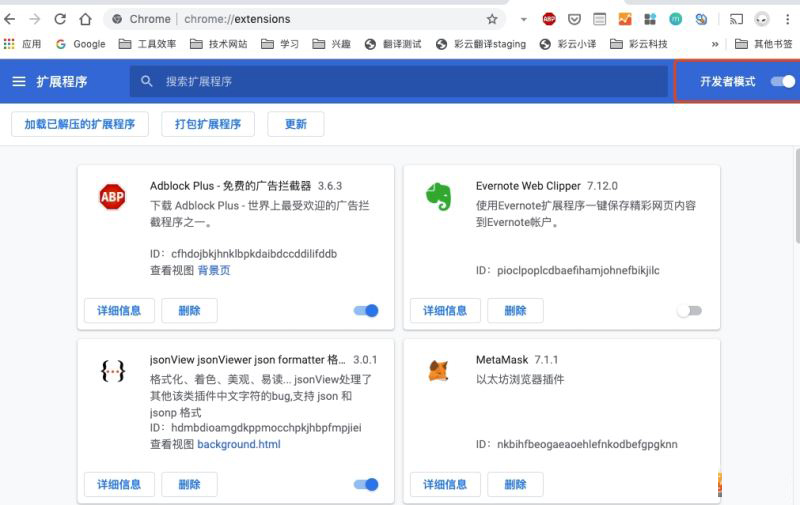The height and width of the screenshot is (505, 800).
Task: Open Adblock Plus 背景页 link
Action: tap(214, 270)
